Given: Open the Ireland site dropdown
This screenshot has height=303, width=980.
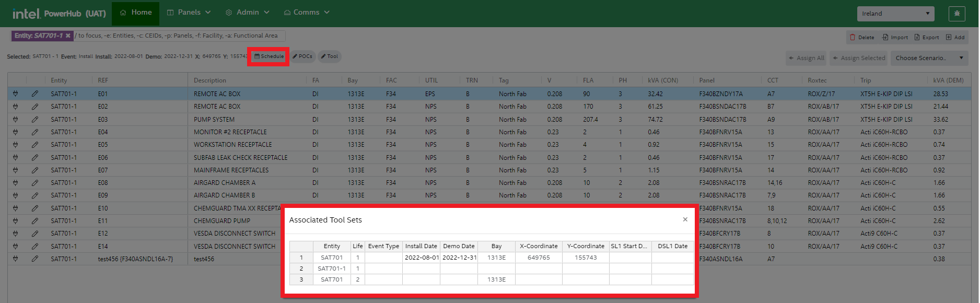Looking at the screenshot, I should (x=895, y=14).
